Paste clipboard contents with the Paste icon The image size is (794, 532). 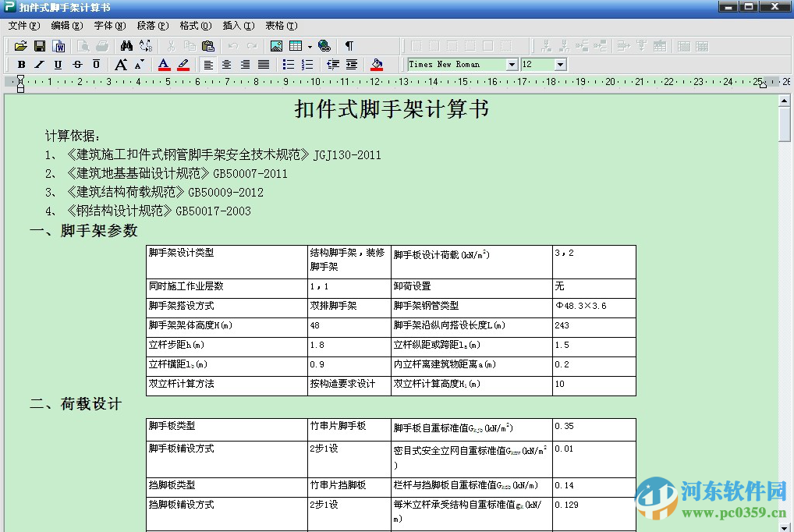pos(207,45)
